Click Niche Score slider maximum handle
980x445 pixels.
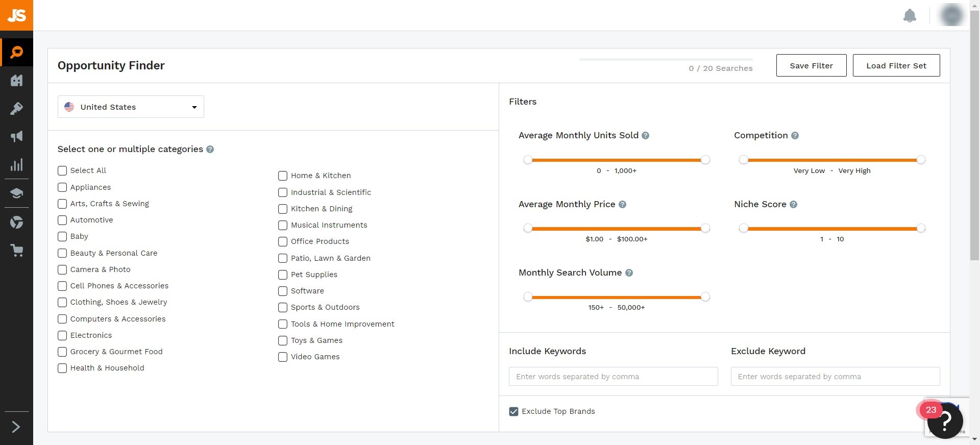point(921,228)
